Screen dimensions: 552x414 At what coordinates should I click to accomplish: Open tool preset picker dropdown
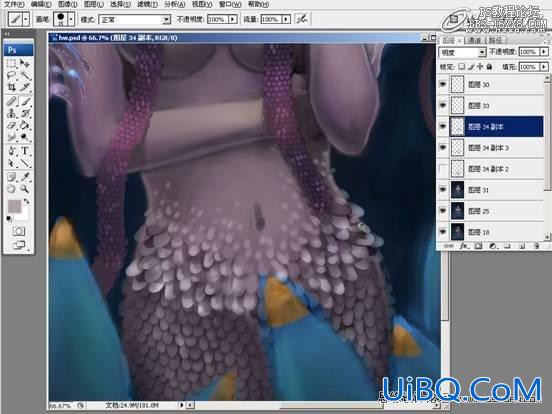click(x=26, y=19)
